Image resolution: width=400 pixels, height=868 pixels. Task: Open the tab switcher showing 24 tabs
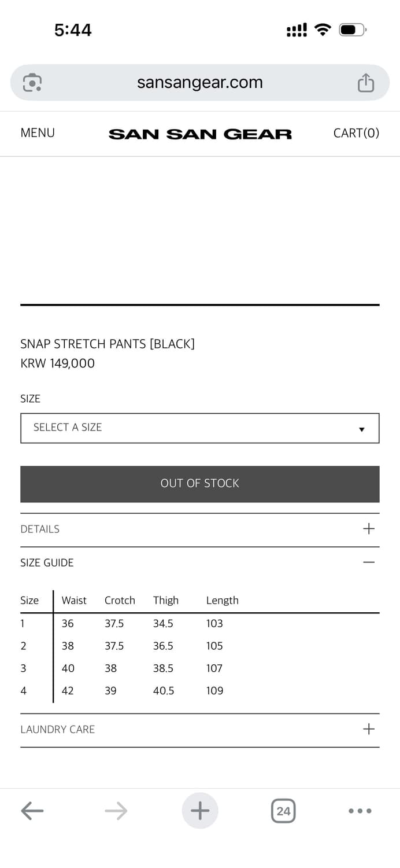(x=283, y=811)
